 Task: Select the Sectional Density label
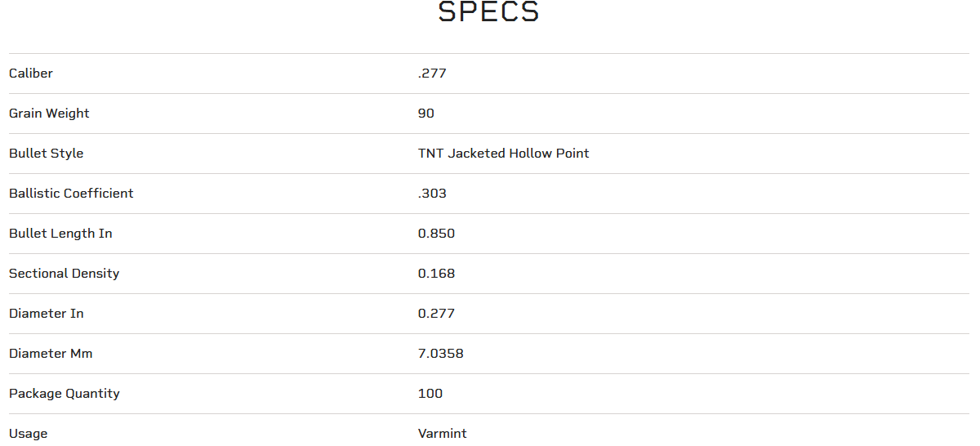tap(64, 274)
